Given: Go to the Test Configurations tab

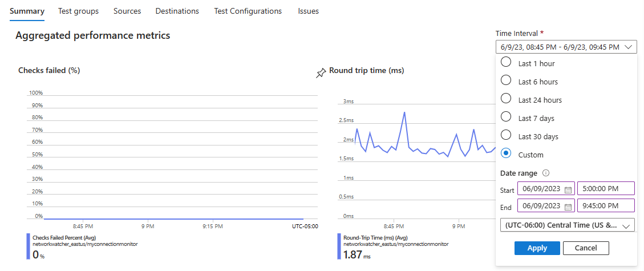Looking at the screenshot, I should click(248, 11).
